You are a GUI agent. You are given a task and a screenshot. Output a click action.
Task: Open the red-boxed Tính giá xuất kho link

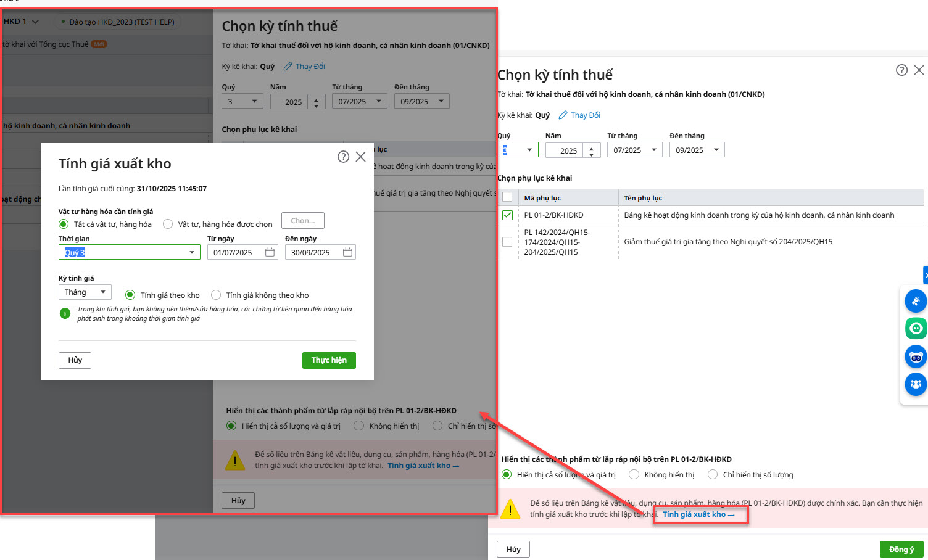click(x=698, y=514)
